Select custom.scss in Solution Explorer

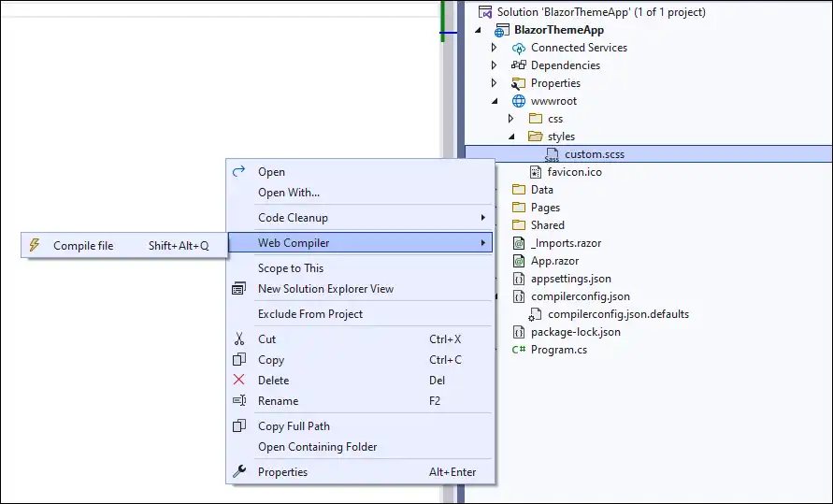[x=595, y=154]
